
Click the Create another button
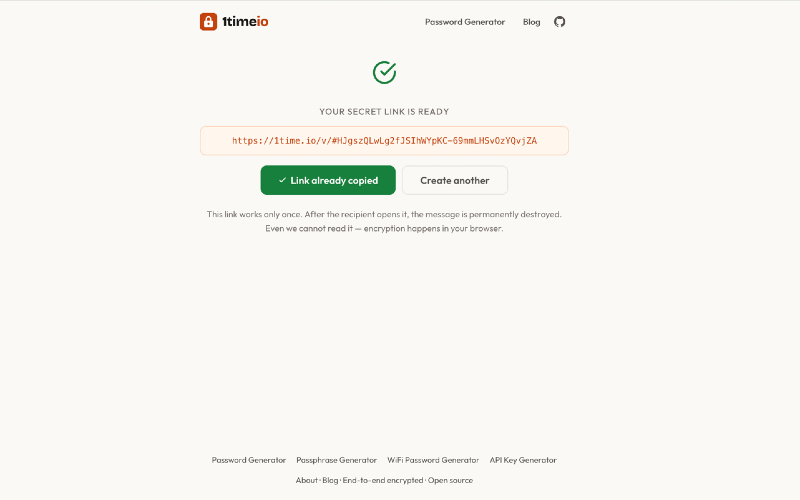(x=455, y=181)
